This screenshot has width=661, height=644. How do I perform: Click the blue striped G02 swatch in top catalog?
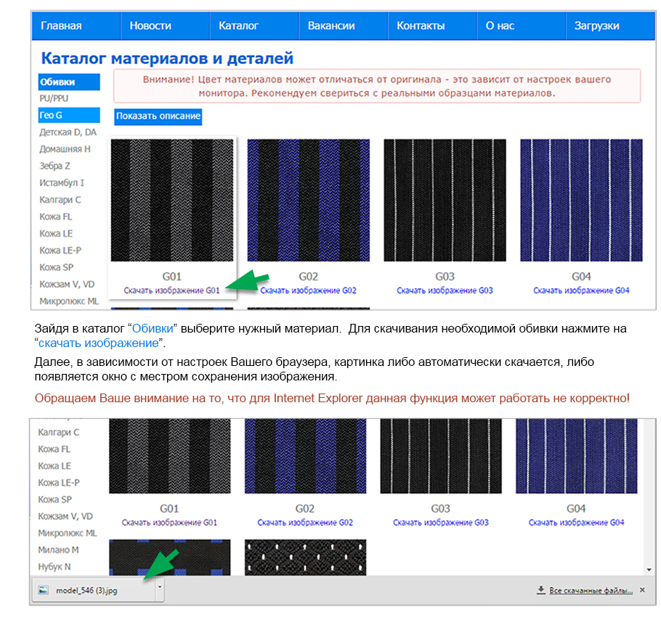click(309, 200)
